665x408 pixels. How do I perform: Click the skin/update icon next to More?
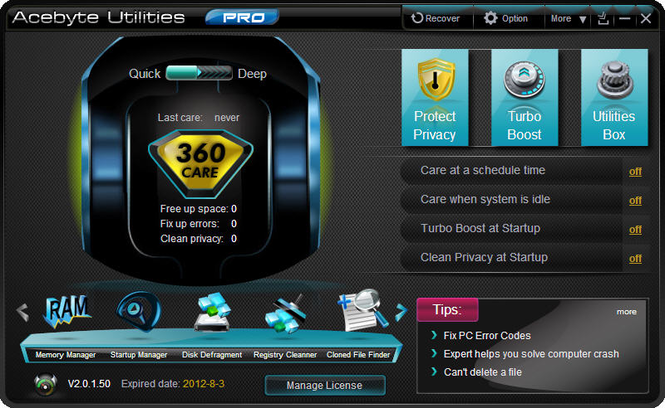603,19
